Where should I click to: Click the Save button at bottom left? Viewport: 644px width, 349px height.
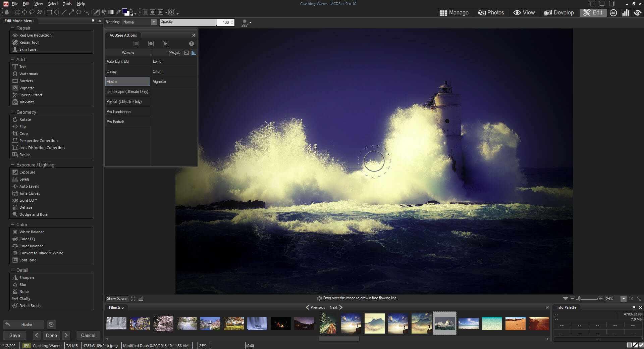14,335
